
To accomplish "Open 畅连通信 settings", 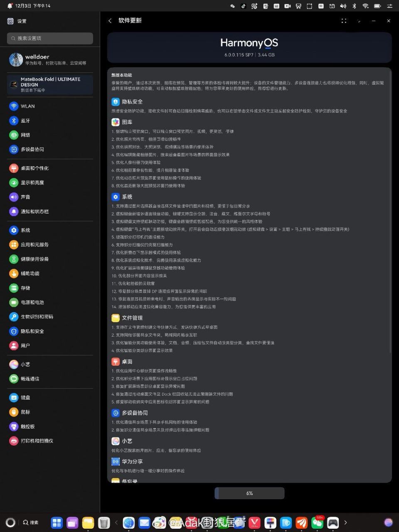I will pos(50,379).
